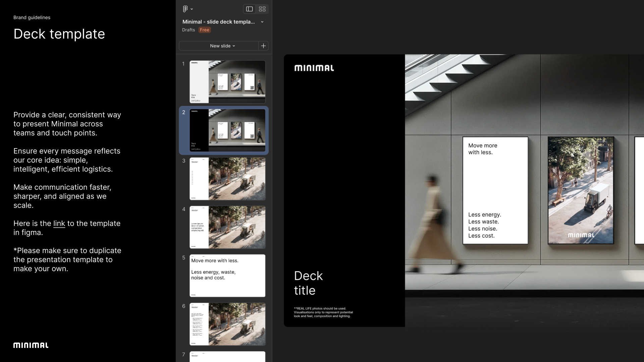This screenshot has height=362, width=644.
Task: Click the Deck title text on slide
Action: (308, 283)
